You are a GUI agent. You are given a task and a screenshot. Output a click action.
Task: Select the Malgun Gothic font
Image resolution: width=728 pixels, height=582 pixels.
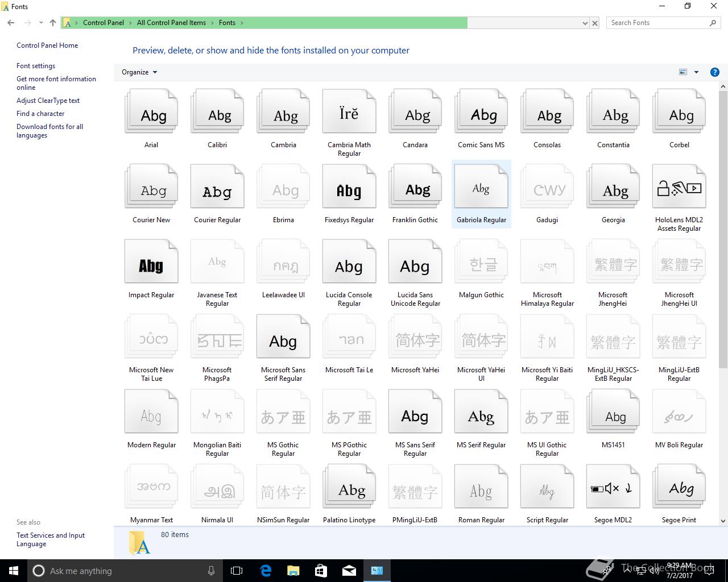[481, 269]
